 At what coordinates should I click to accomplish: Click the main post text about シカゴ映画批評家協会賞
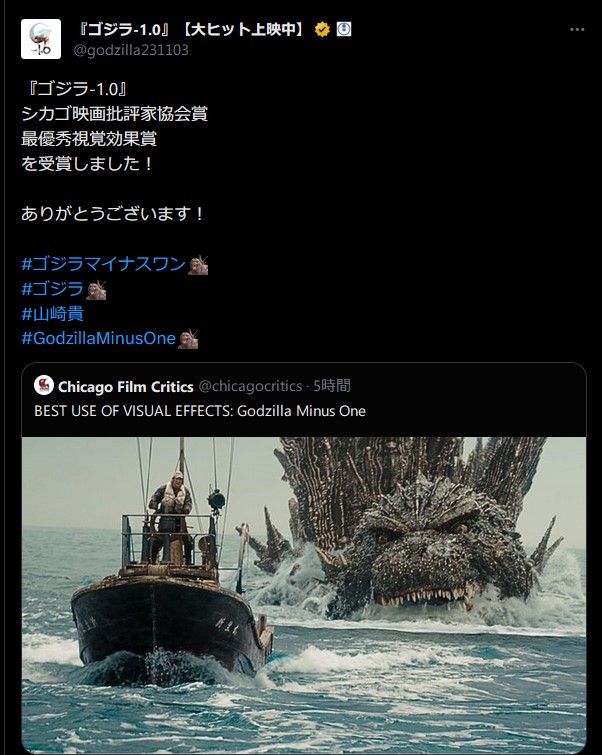point(115,126)
